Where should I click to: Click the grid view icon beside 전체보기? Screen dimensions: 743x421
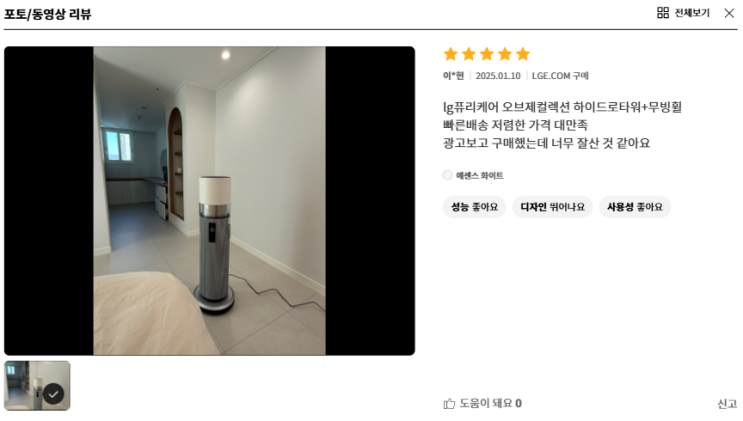pyautogui.click(x=663, y=13)
